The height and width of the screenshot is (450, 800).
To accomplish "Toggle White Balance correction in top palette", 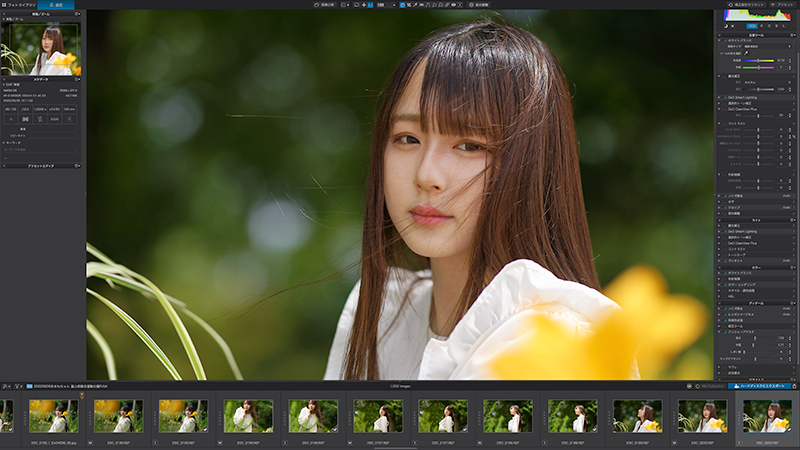I will coord(726,41).
